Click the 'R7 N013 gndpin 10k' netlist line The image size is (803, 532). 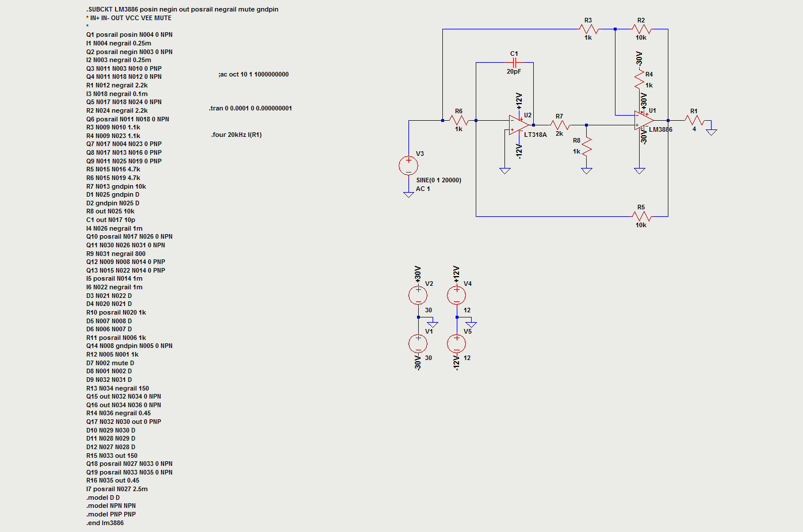pyautogui.click(x=116, y=186)
